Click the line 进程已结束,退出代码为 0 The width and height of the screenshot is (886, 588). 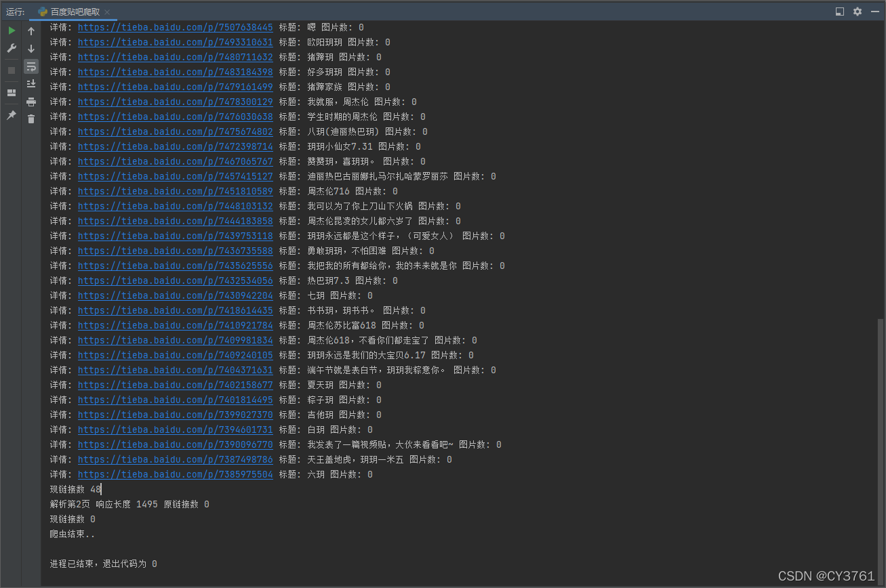(x=104, y=564)
